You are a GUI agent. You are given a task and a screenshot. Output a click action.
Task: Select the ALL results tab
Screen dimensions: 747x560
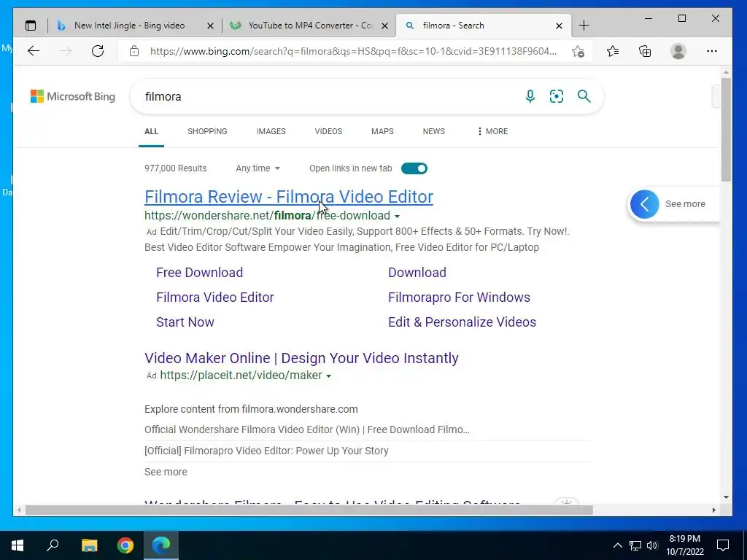pos(151,131)
